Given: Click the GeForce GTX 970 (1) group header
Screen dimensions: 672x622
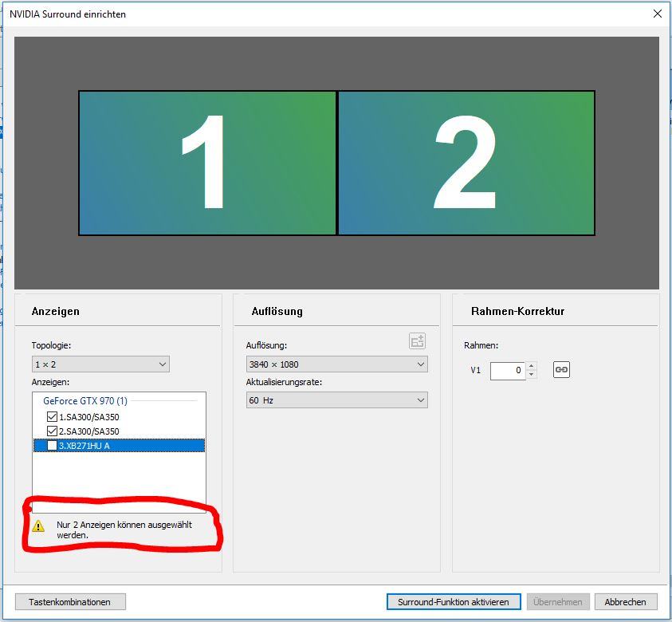Looking at the screenshot, I should (85, 401).
